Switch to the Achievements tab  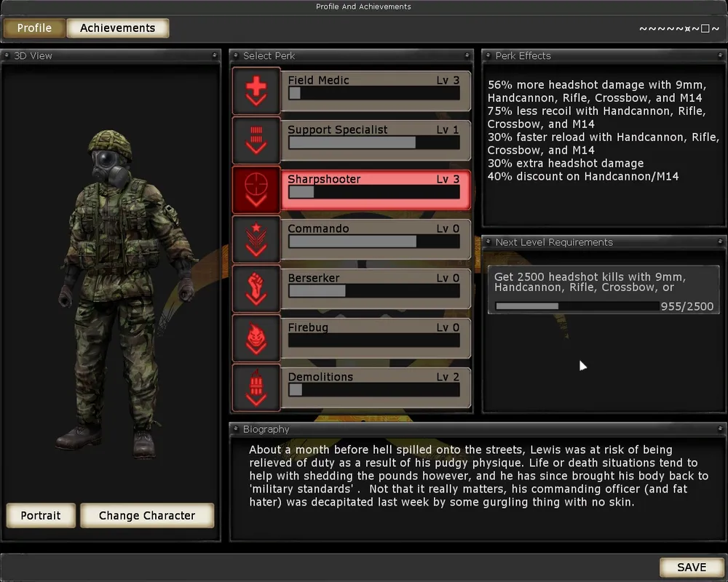click(117, 28)
